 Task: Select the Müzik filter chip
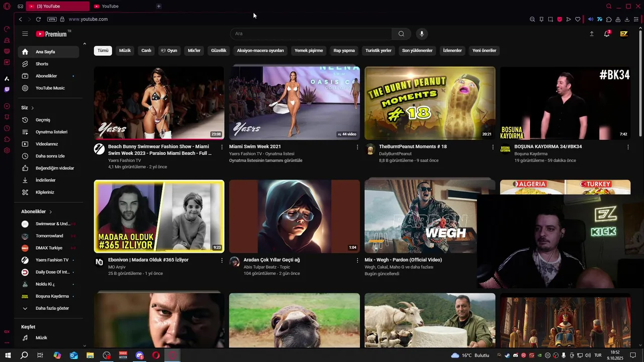pyautogui.click(x=125, y=50)
